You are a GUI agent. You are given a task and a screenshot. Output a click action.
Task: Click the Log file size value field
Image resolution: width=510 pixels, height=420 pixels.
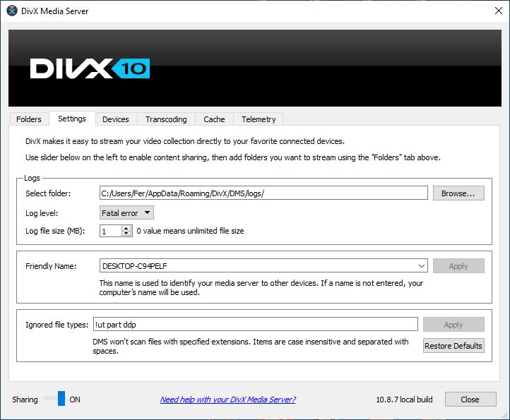point(111,231)
